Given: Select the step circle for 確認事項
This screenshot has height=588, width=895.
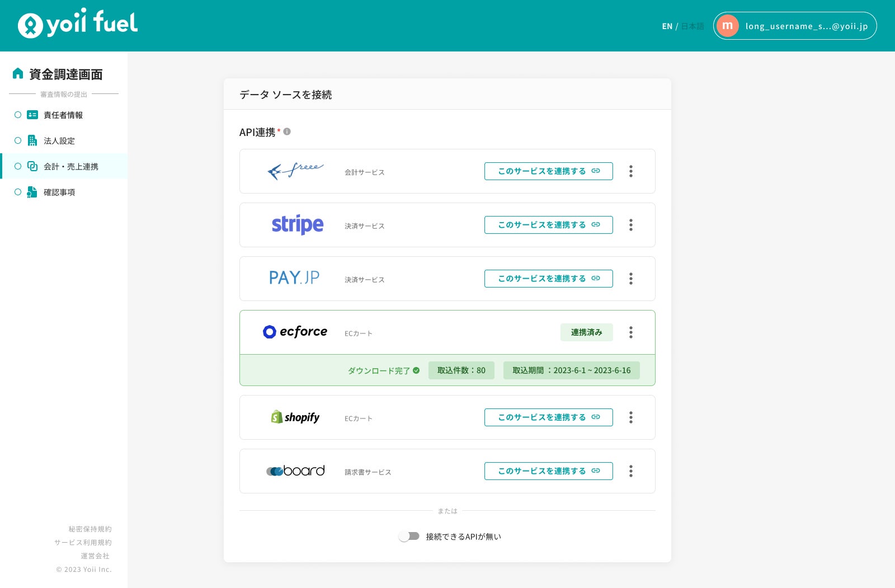Looking at the screenshot, I should coord(18,192).
